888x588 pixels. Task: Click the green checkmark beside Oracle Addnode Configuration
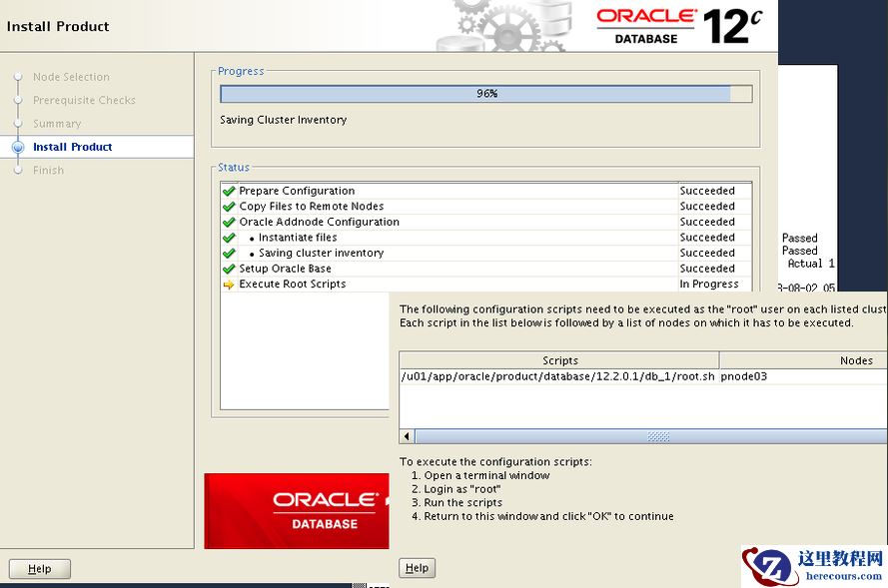pos(229,222)
